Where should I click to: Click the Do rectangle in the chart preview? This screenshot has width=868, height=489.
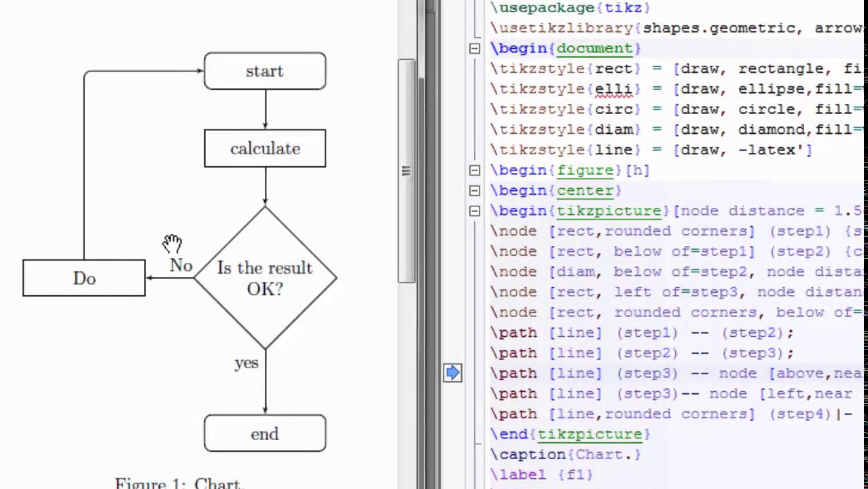click(84, 278)
